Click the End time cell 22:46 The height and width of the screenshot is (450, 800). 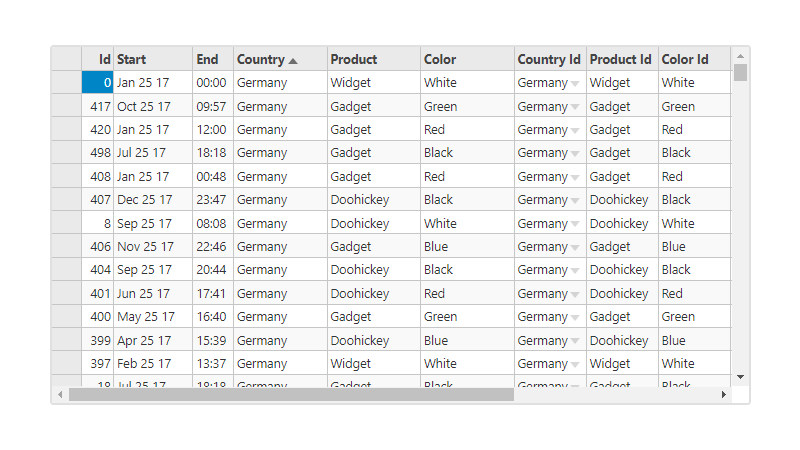[213, 246]
